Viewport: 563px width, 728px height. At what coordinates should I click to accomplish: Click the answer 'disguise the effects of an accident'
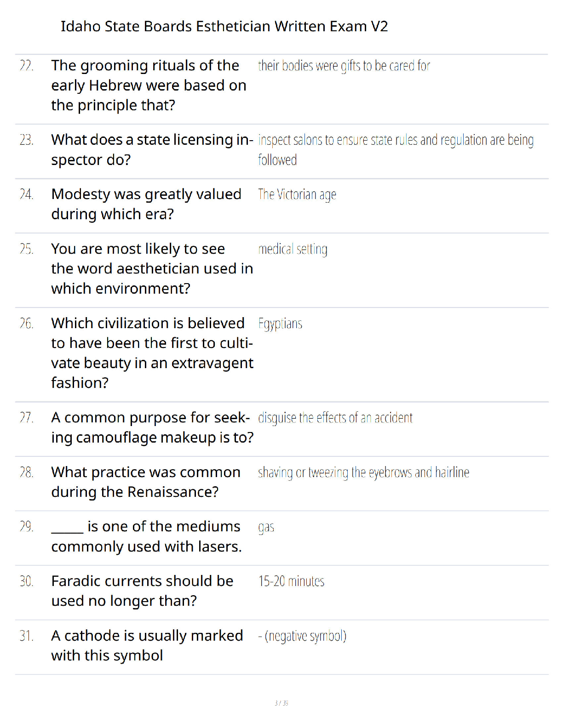tap(335, 418)
